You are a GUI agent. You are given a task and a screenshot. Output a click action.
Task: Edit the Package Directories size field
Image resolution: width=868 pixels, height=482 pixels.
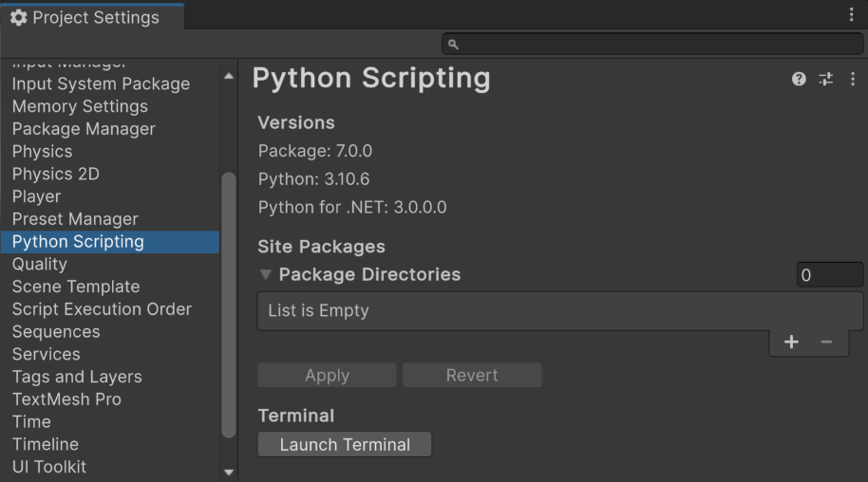pyautogui.click(x=829, y=274)
